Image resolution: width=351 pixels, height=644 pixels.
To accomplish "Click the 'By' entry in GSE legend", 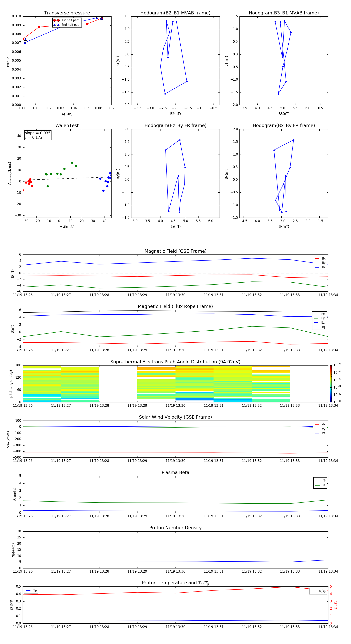I will click(320, 263).
